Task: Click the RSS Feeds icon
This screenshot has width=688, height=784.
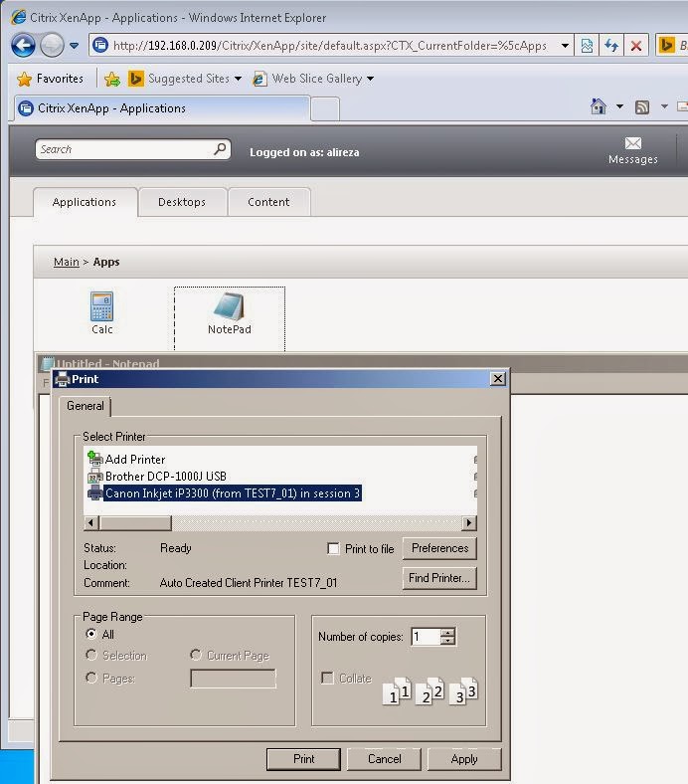Action: click(x=642, y=106)
